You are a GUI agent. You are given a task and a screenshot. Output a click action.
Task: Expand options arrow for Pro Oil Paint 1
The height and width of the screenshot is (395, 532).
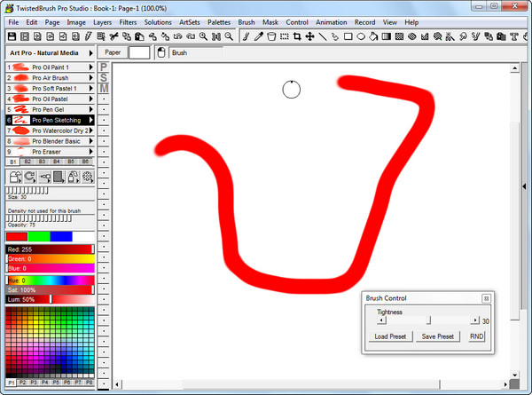[x=91, y=67]
